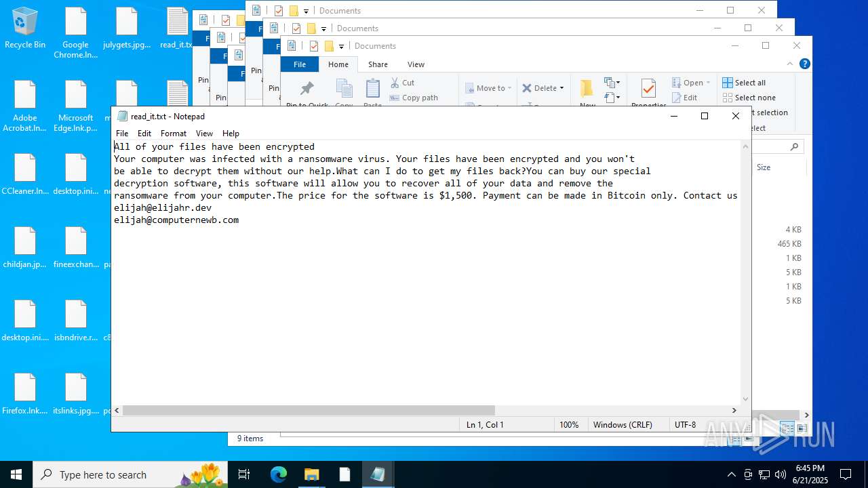The width and height of the screenshot is (868, 488).
Task: Open the Recycle Bin desktop icon
Action: click(25, 28)
